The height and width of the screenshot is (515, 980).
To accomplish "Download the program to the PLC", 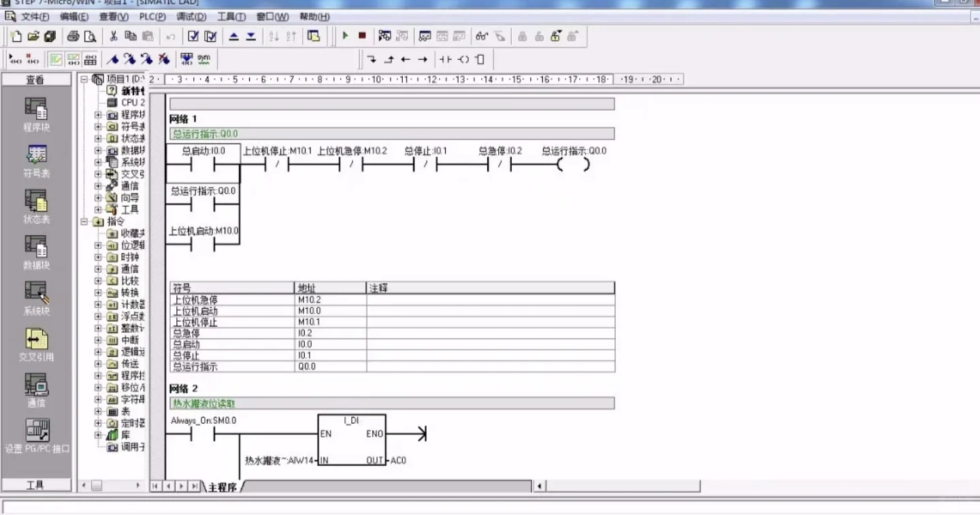I will tap(250, 37).
